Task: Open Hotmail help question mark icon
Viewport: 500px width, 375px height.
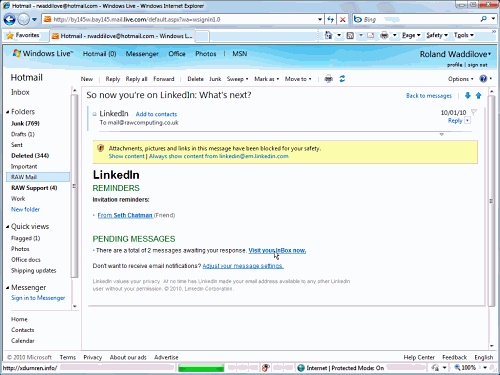Action: tap(483, 79)
